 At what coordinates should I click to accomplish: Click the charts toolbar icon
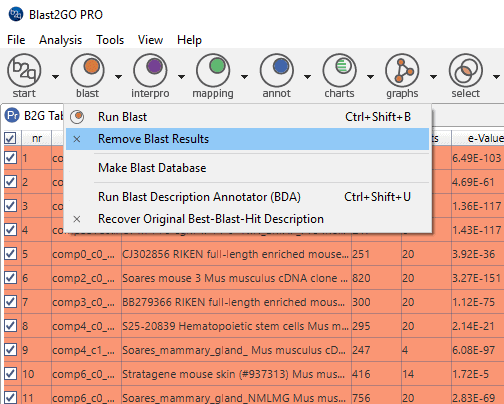pos(339,71)
